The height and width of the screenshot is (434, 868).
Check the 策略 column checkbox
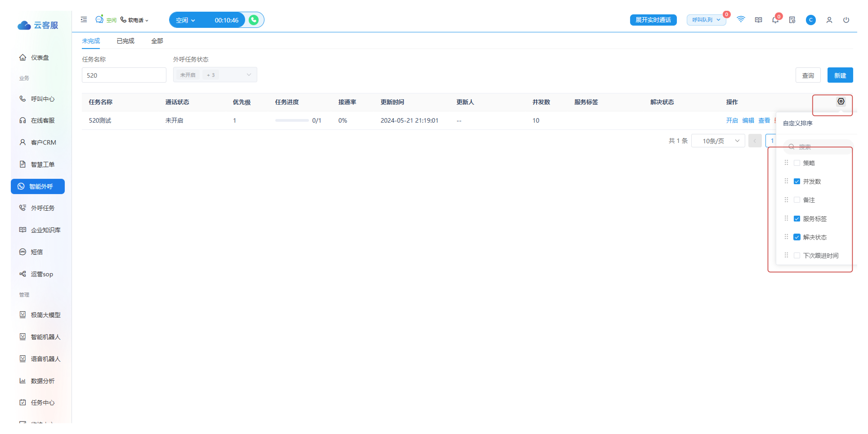click(x=796, y=163)
